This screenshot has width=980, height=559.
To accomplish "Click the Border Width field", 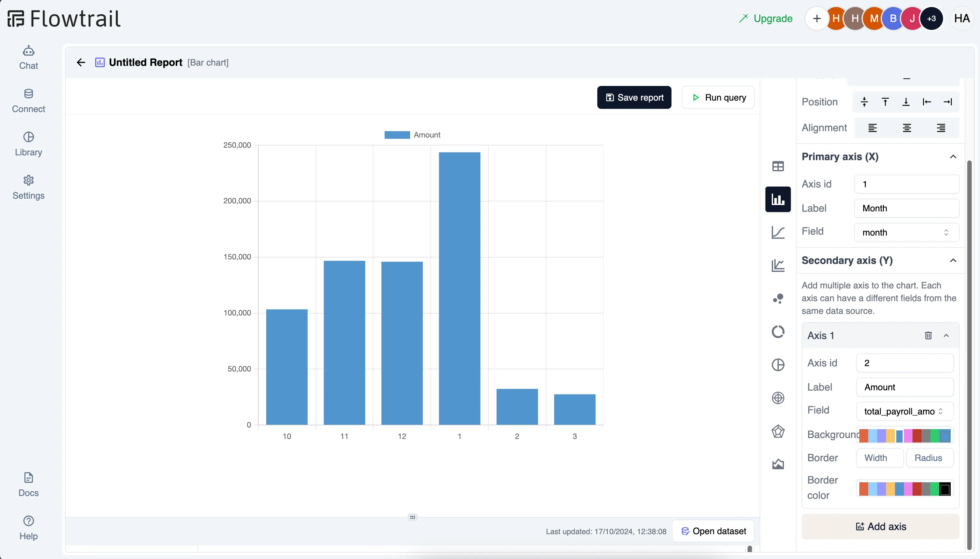I will point(879,458).
